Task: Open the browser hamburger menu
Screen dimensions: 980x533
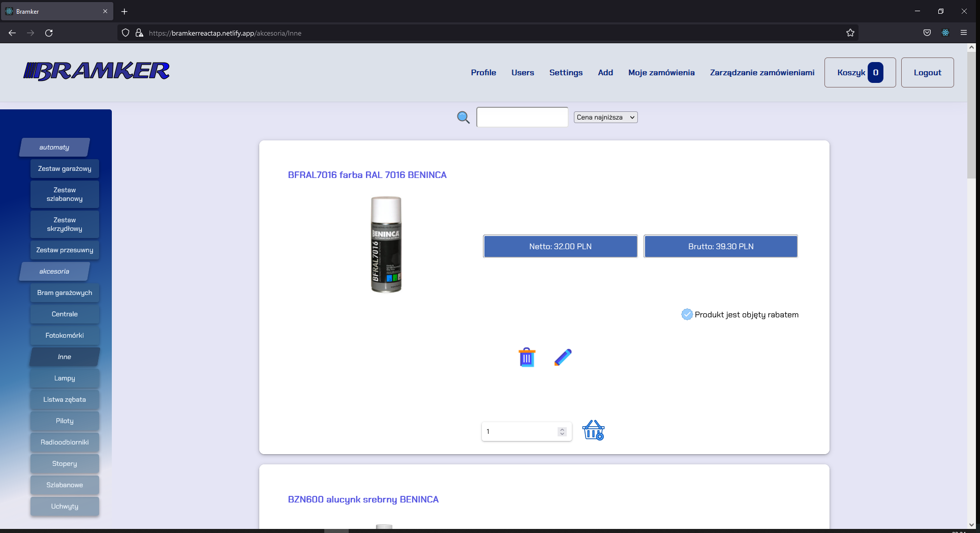Action: tap(964, 33)
